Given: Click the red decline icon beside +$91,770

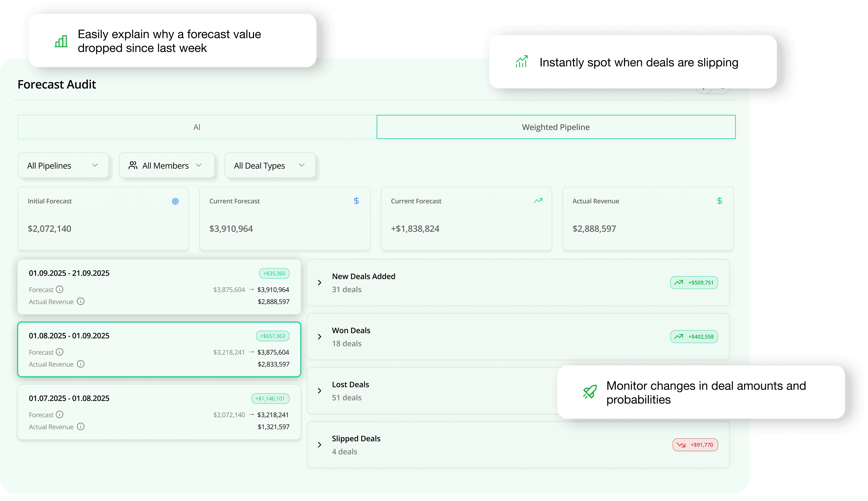Looking at the screenshot, I should (681, 444).
